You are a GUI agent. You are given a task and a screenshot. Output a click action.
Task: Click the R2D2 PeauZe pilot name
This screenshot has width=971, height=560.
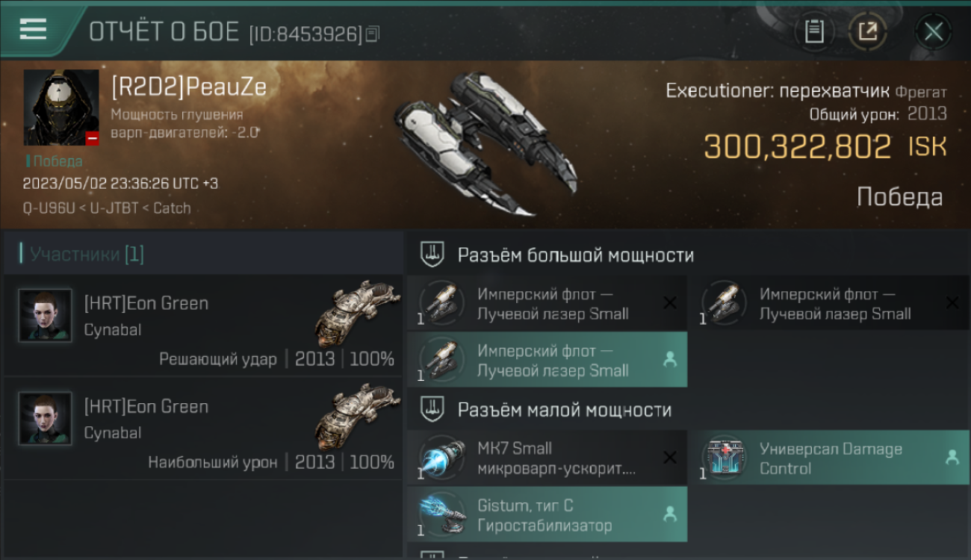[x=189, y=87]
